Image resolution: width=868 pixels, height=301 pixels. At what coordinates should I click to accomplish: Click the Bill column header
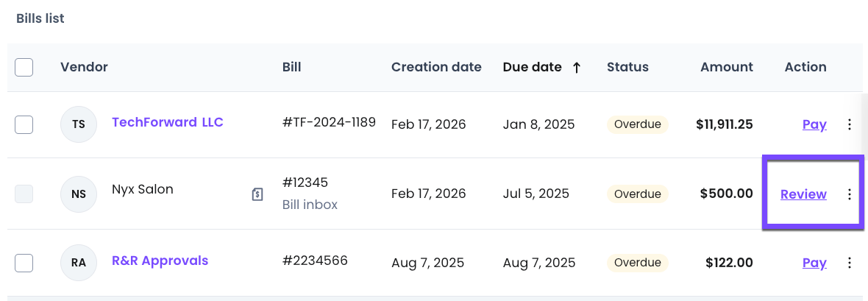(x=291, y=67)
